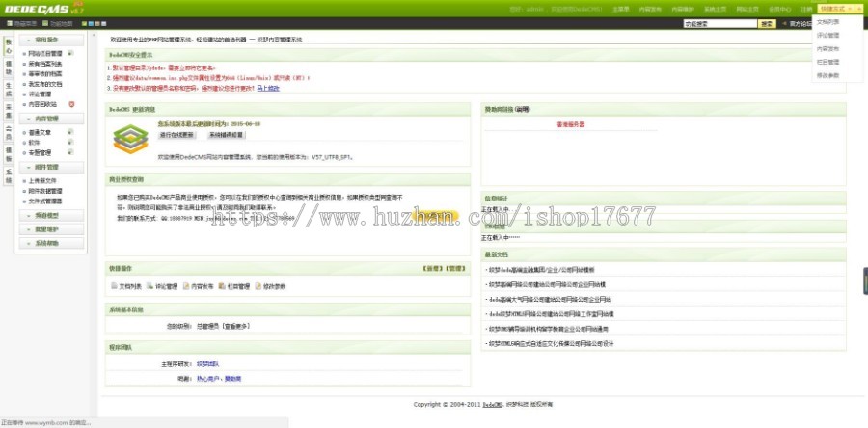Click the add icon beside 软件
This screenshot has width=868, height=428.
70,142
